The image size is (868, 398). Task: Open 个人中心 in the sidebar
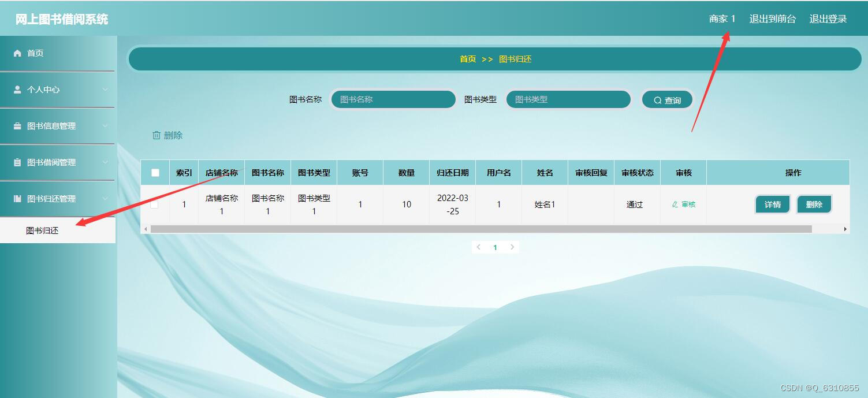click(x=58, y=90)
